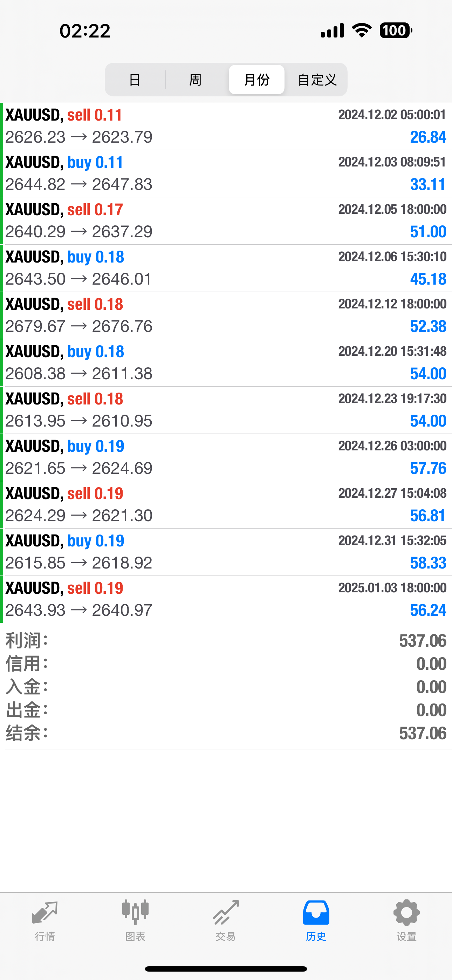Tap the profit value 51.00

428,232
